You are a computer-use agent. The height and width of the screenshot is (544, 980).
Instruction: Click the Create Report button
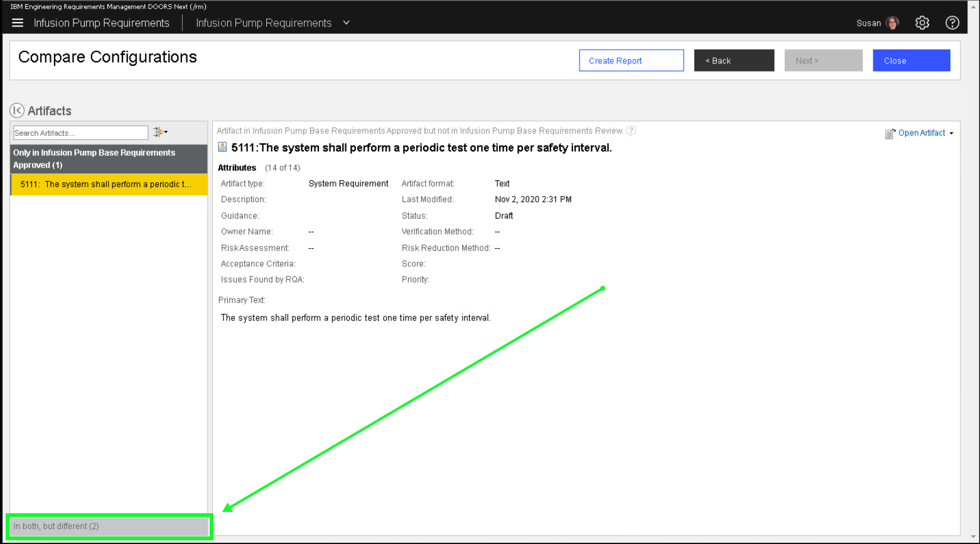631,61
